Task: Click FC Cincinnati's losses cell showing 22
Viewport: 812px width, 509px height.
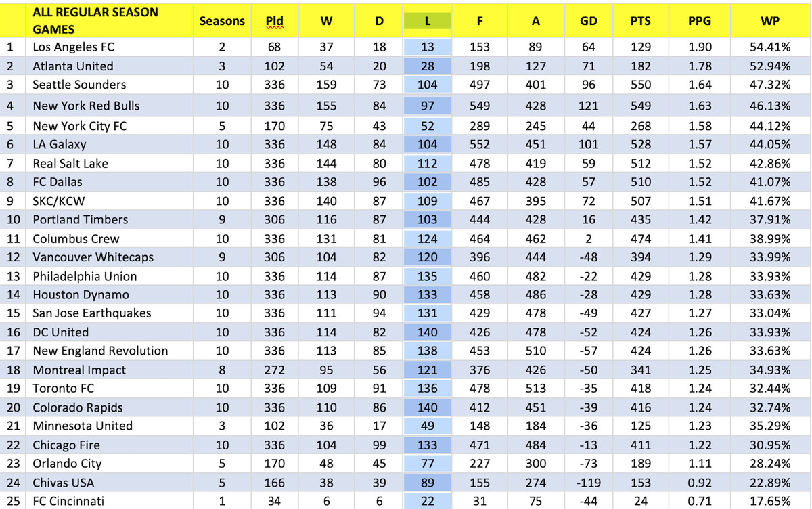Action: pos(427,501)
